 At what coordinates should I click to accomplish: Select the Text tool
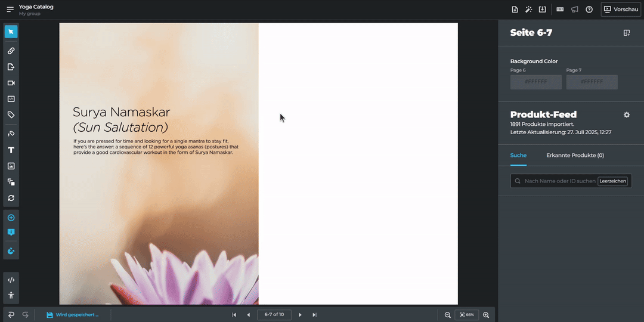[x=11, y=150]
